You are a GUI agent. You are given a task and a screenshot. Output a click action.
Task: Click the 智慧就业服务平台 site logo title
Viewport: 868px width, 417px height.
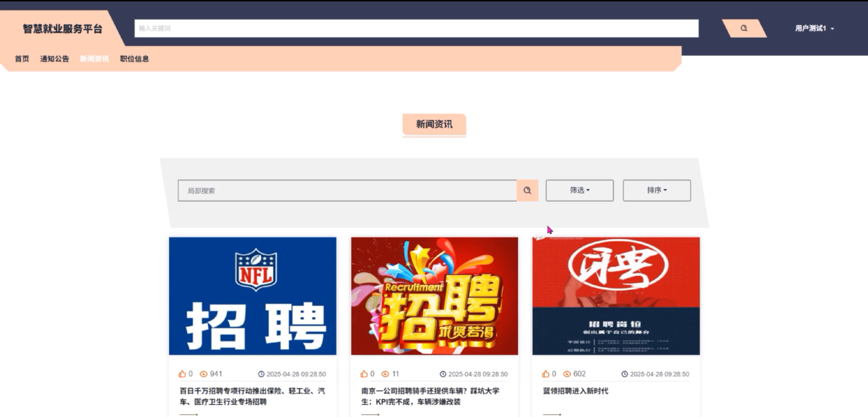tap(62, 29)
